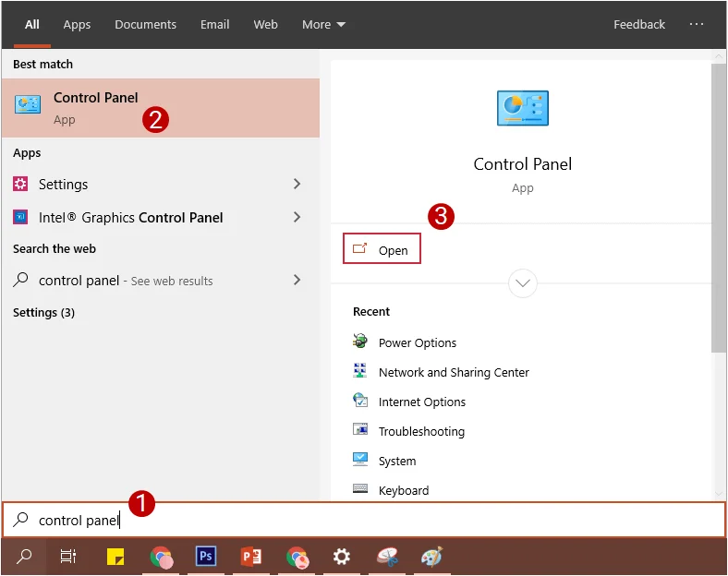Click Intel Graphics Control Panel result
Image resolution: width=728 pixels, height=576 pixels.
[x=161, y=218]
